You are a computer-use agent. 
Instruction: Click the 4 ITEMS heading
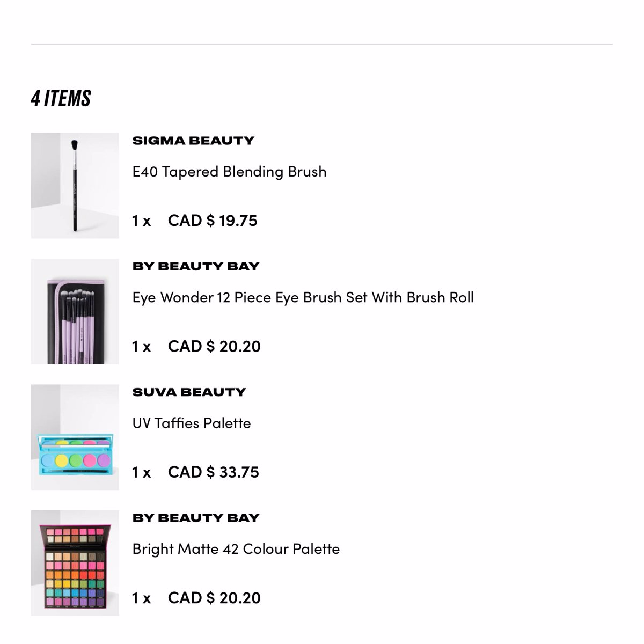pyautogui.click(x=61, y=98)
